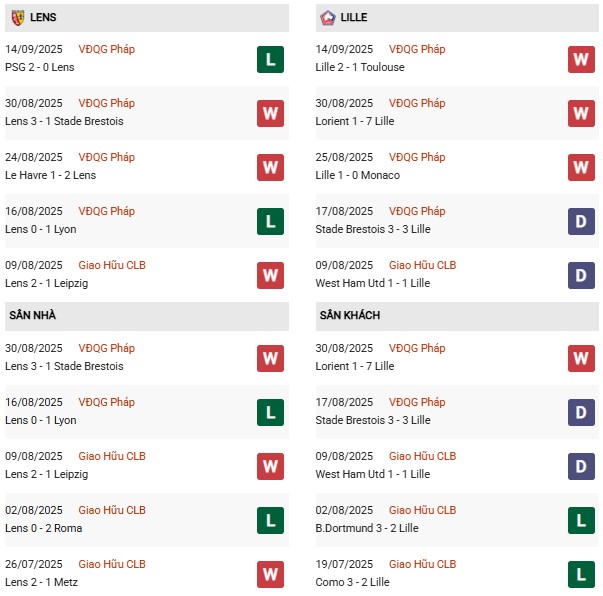Viewport: 603px width, 596px height.
Task: Click the Lille 2 - 1 Toulouse result row
Action: [x=457, y=59]
